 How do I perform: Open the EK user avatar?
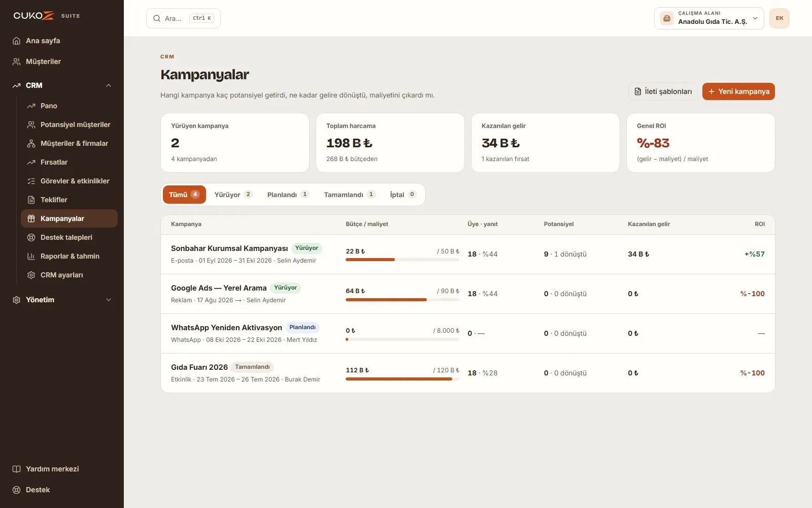(x=780, y=18)
